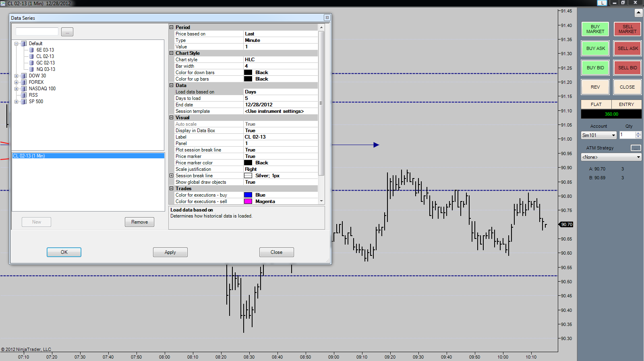Select the GC 02-13 instrument
Image resolution: width=644 pixels, height=361 pixels.
[46, 63]
